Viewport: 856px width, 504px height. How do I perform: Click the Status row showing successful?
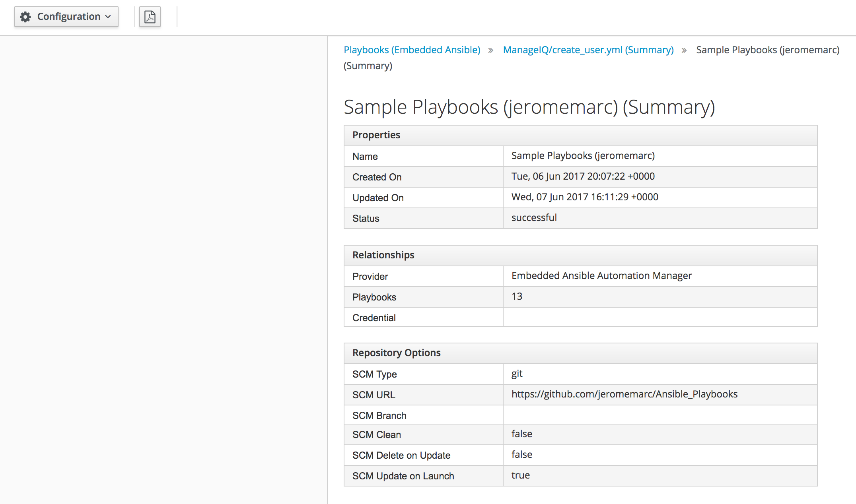tap(580, 218)
